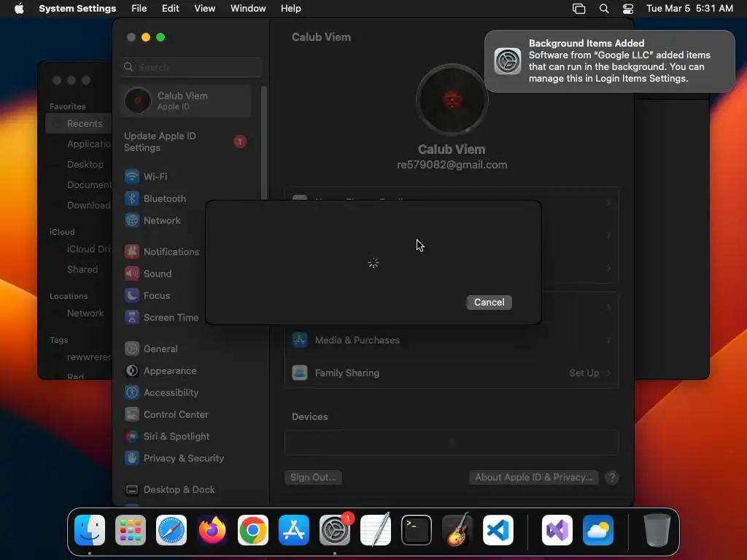Click System Settings icon in Dock
Screen dimensions: 747x560
334,530
